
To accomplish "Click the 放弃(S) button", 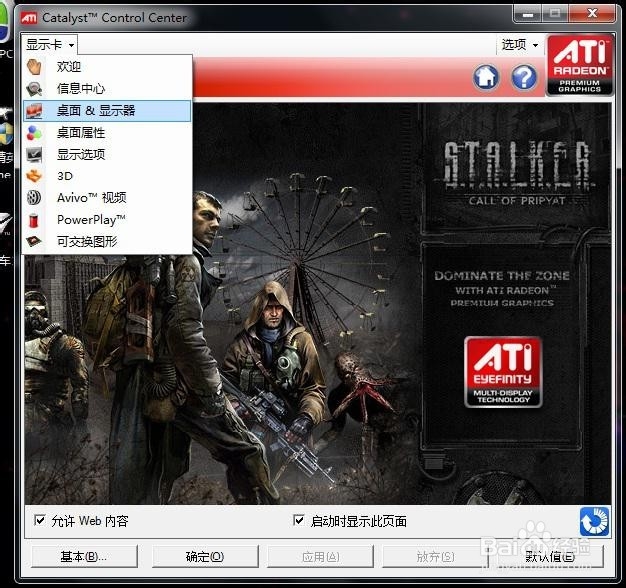I will tap(436, 556).
